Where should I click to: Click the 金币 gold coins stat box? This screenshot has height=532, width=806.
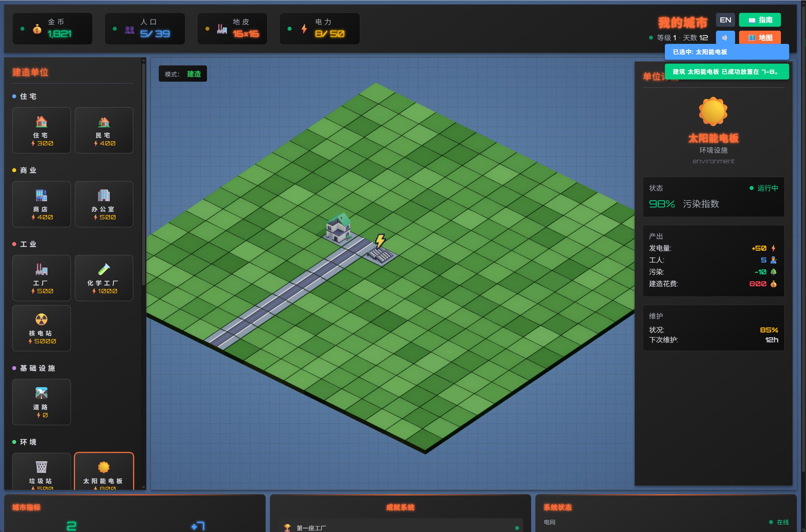click(52, 28)
